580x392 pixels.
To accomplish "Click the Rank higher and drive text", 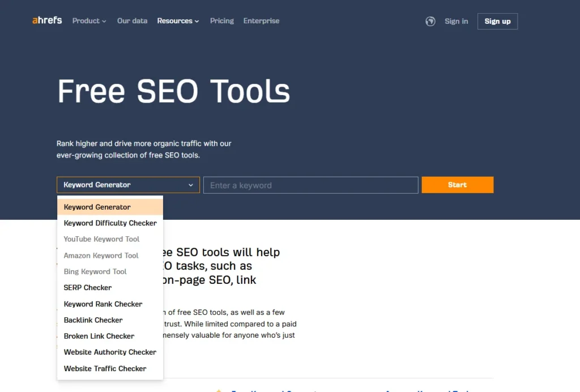I will 144,150.
